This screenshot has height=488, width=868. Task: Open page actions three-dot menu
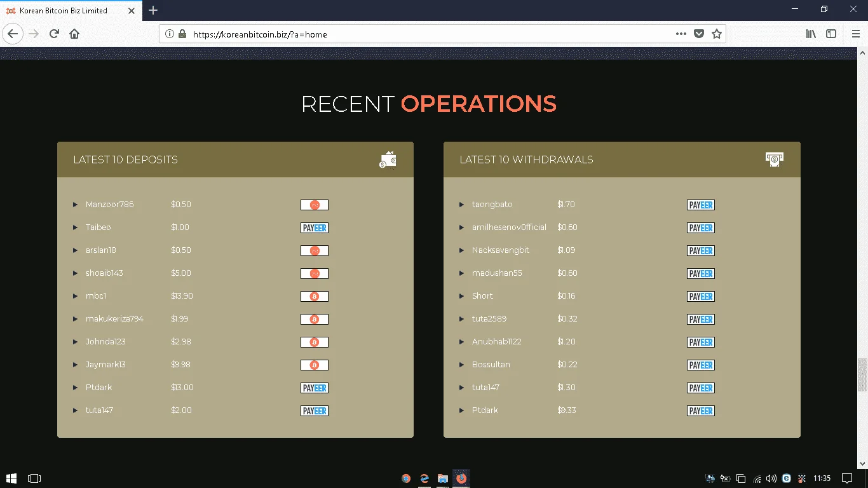tap(681, 34)
